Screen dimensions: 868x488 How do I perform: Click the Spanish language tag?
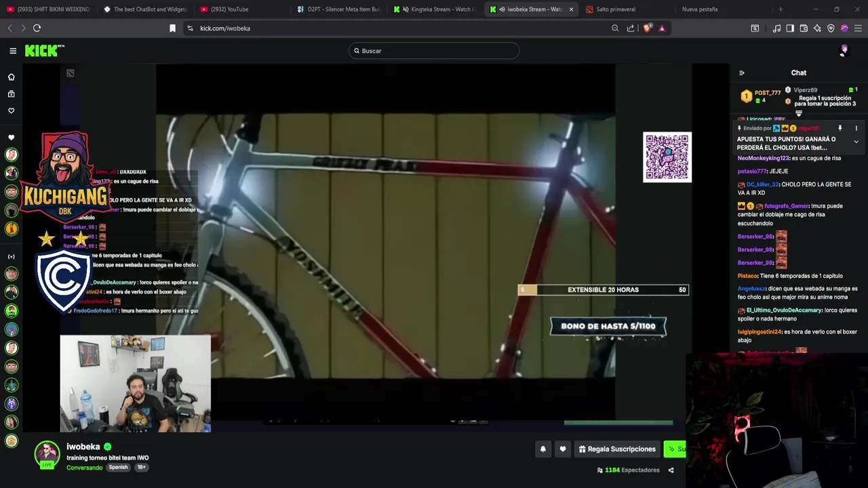pos(118,468)
